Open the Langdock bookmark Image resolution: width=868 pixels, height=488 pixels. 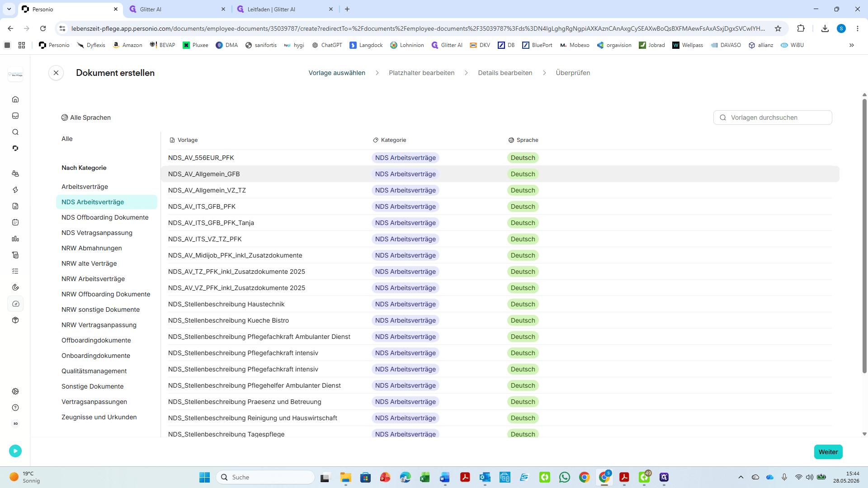(366, 45)
